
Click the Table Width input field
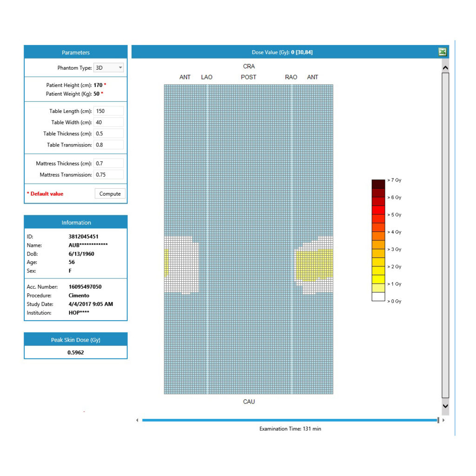coord(108,122)
